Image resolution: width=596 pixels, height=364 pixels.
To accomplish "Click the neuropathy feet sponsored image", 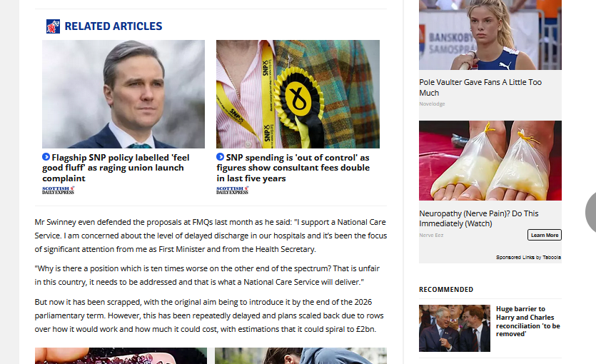I will (x=490, y=161).
